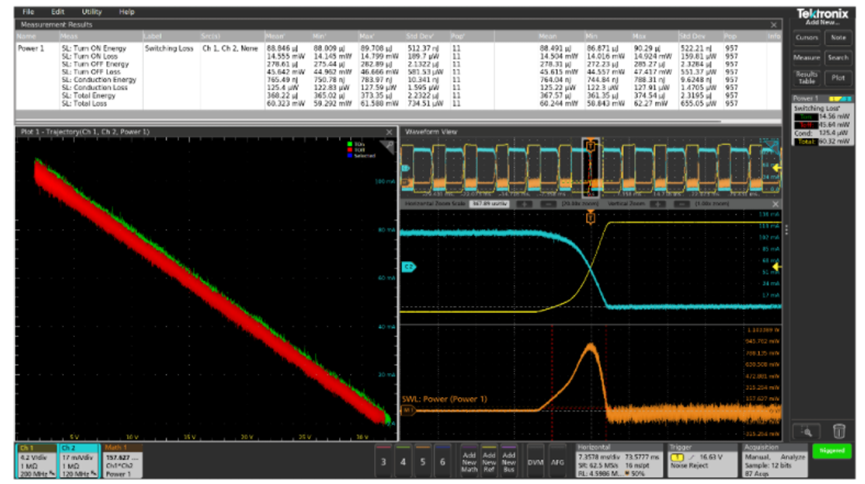This screenshot has width=865, height=484.
Task: Enable channel 5 button
Action: coord(423,460)
